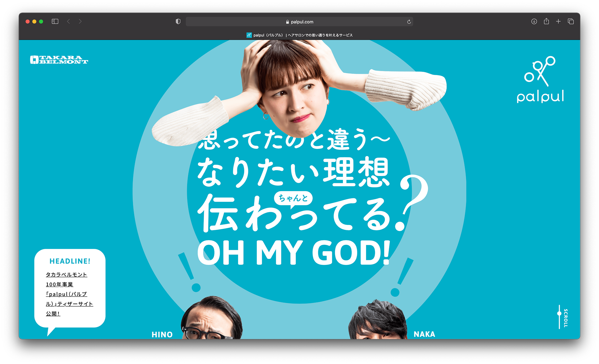Show the tab overview
This screenshot has width=599, height=364.
[571, 21]
